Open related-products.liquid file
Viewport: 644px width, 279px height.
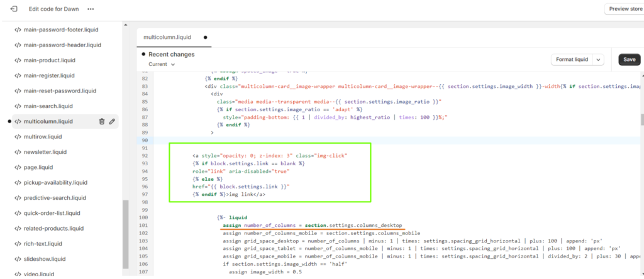[x=53, y=229]
